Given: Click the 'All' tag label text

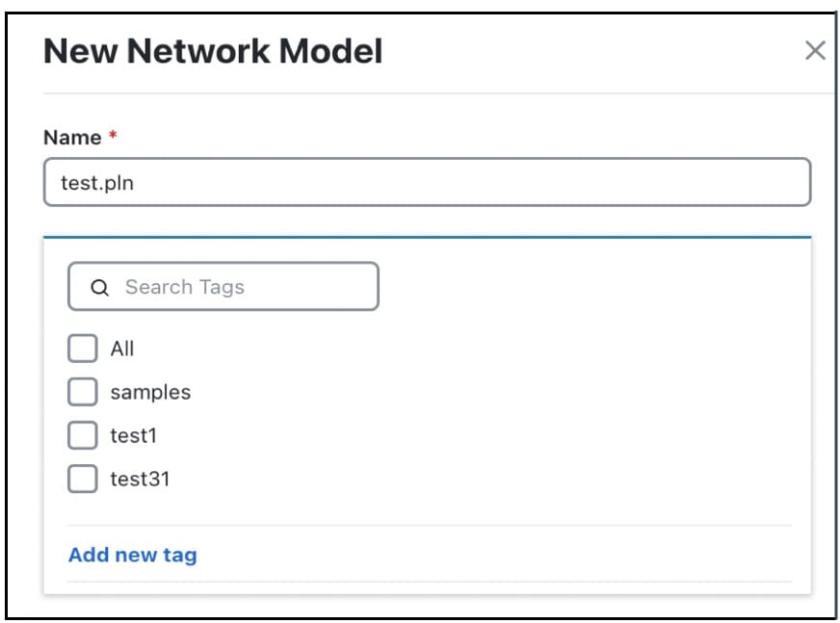Looking at the screenshot, I should coord(122,349).
